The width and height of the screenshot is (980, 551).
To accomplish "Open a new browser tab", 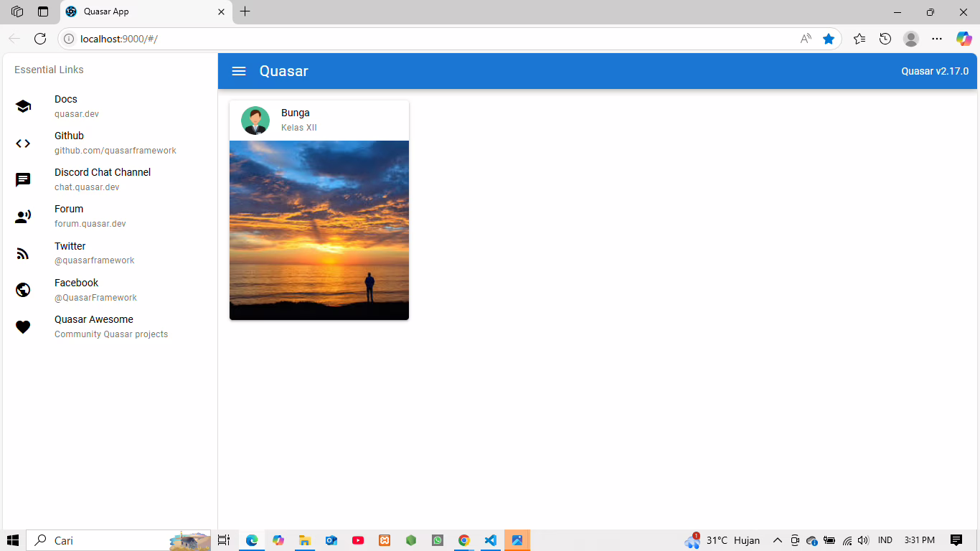I will pyautogui.click(x=245, y=11).
